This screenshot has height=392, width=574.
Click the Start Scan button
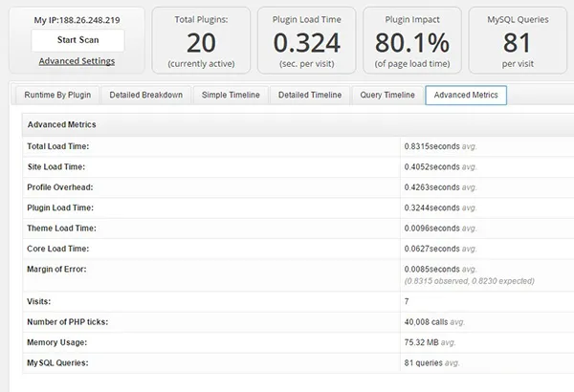click(x=77, y=40)
